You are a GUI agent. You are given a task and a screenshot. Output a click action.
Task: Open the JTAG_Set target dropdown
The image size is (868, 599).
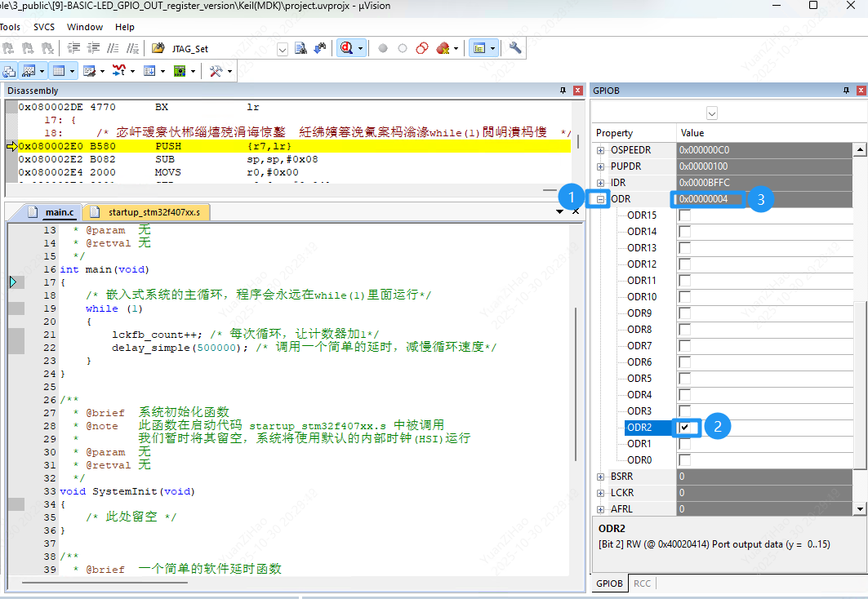point(282,48)
